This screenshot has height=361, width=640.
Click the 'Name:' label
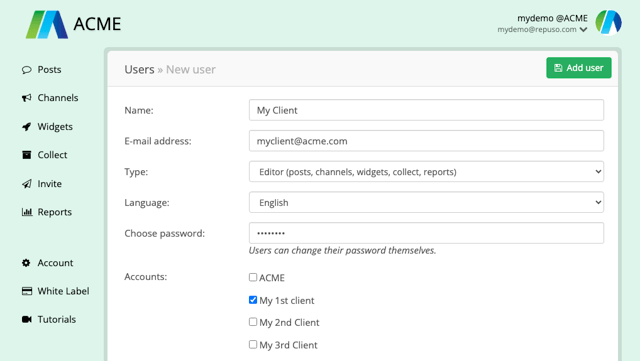(139, 110)
